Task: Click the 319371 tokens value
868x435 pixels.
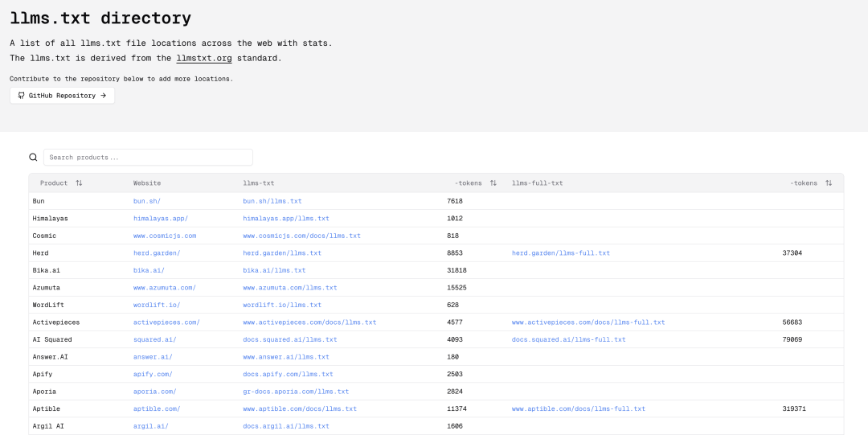Action: [x=794, y=408]
